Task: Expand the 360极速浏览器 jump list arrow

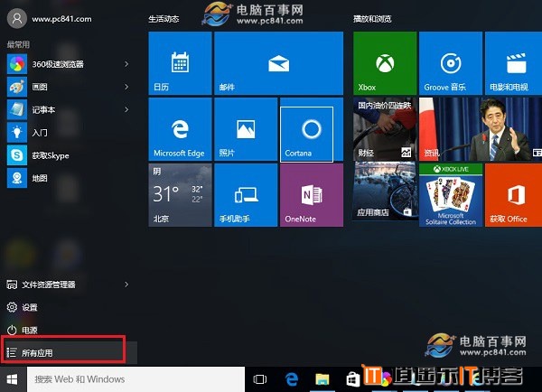Action: (x=126, y=64)
